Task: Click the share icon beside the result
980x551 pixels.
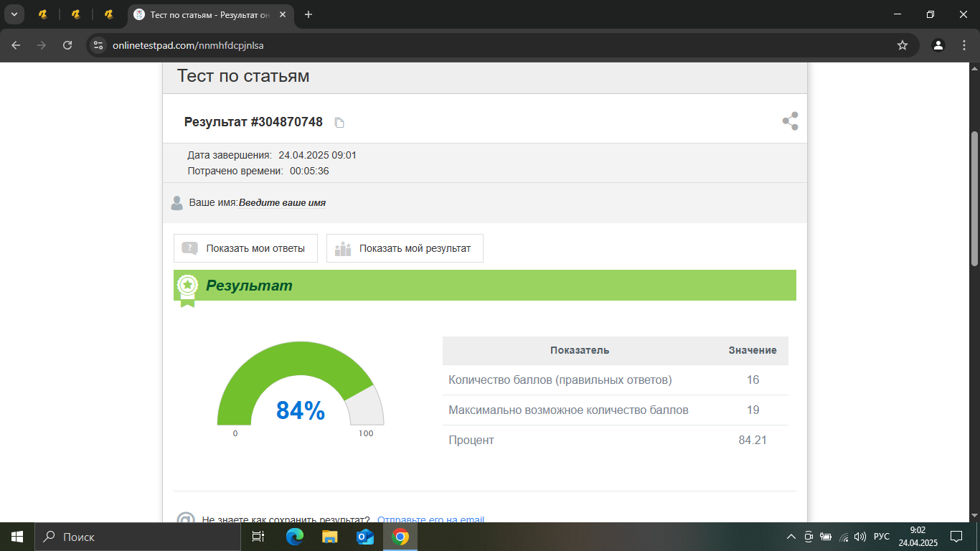Action: point(790,121)
